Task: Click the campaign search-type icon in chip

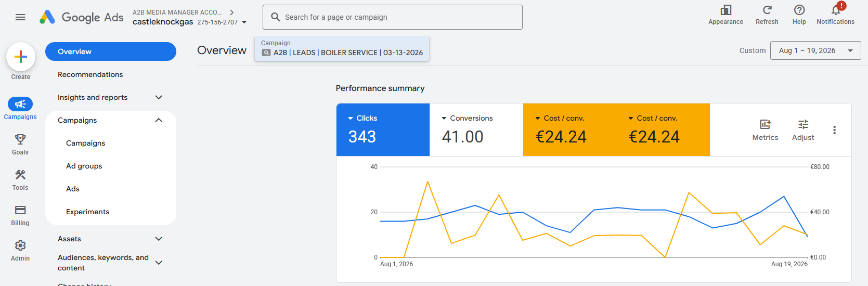Action: [266, 53]
